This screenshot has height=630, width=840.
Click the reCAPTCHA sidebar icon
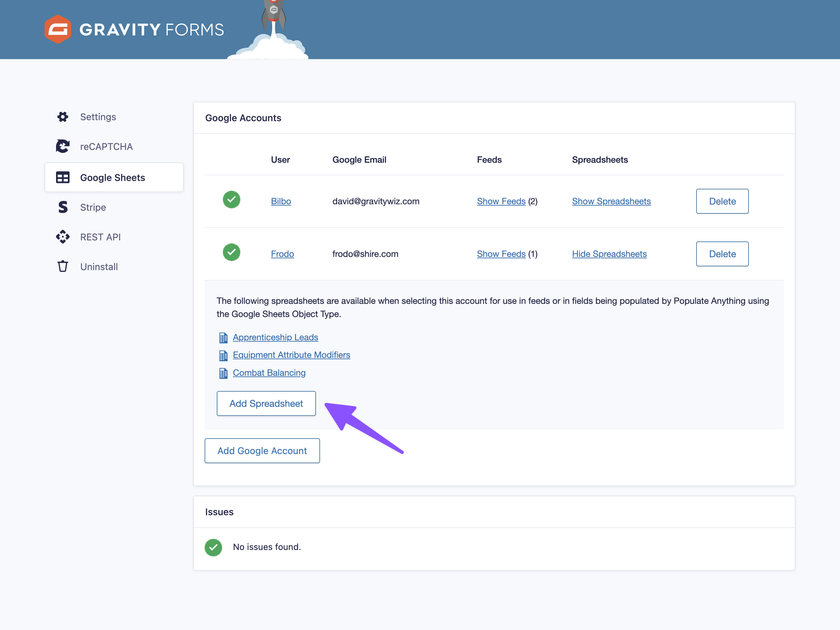pyautogui.click(x=63, y=146)
